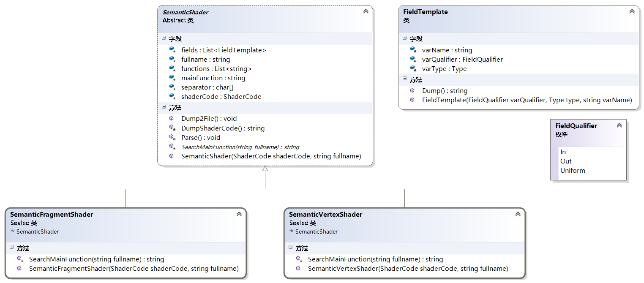
Task: Click the method icon beside Dump() : string
Action: tap(412, 90)
